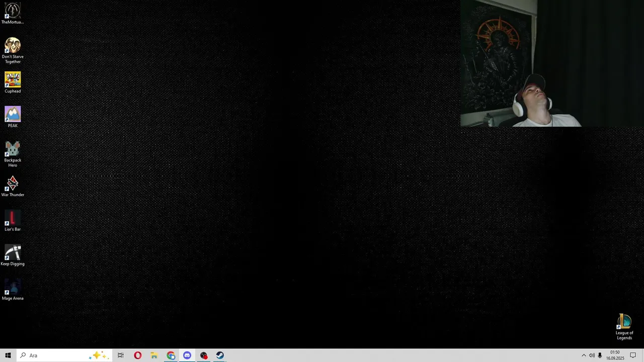Open TheMortuary desktop shortcut
The width and height of the screenshot is (644, 362).
[x=13, y=14]
